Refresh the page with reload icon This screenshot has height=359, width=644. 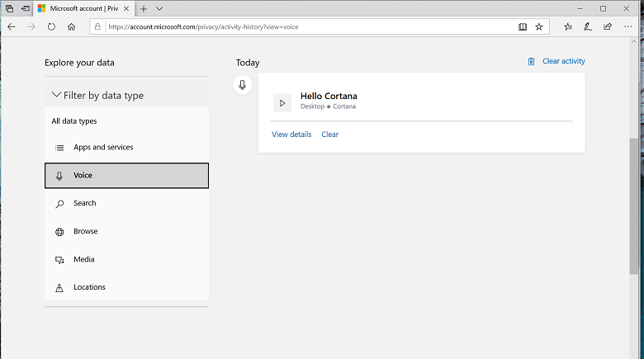[51, 26]
